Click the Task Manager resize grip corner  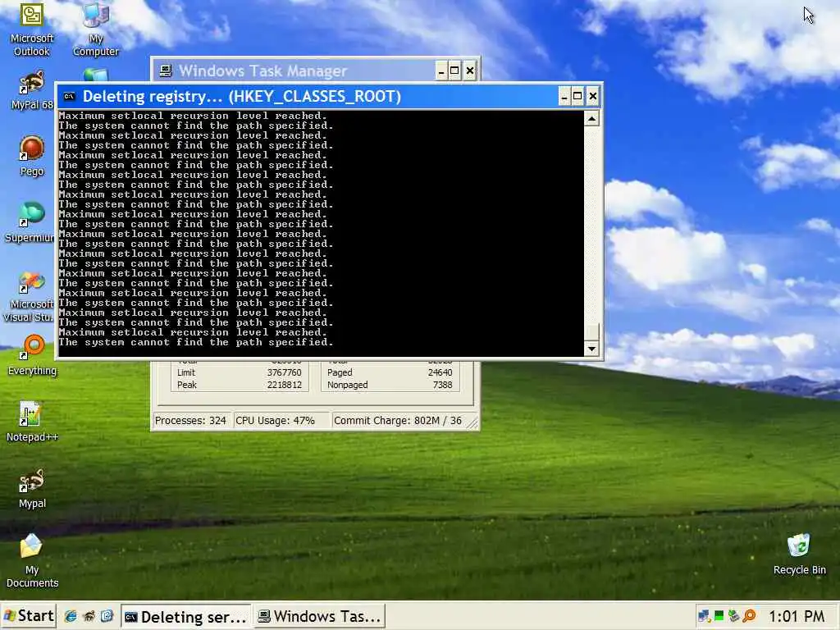(472, 423)
